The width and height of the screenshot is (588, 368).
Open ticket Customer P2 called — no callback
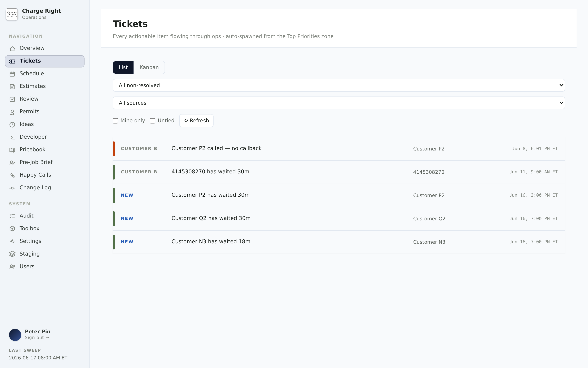pyautogui.click(x=339, y=149)
